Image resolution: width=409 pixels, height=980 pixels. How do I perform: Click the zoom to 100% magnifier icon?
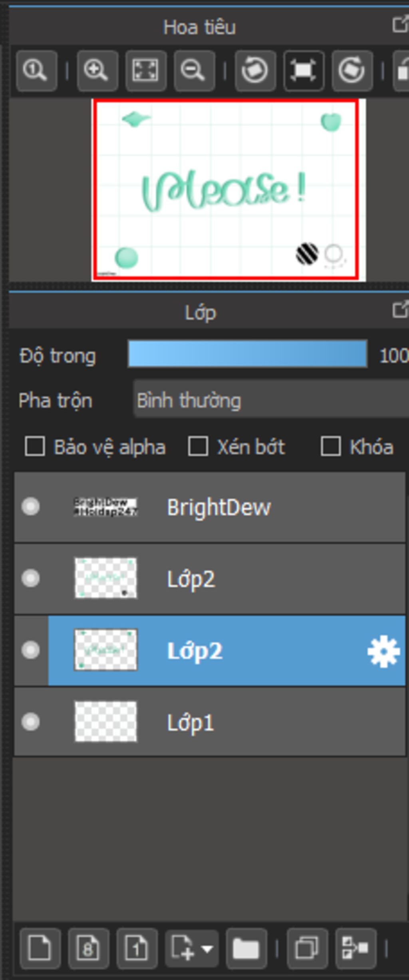point(36,71)
